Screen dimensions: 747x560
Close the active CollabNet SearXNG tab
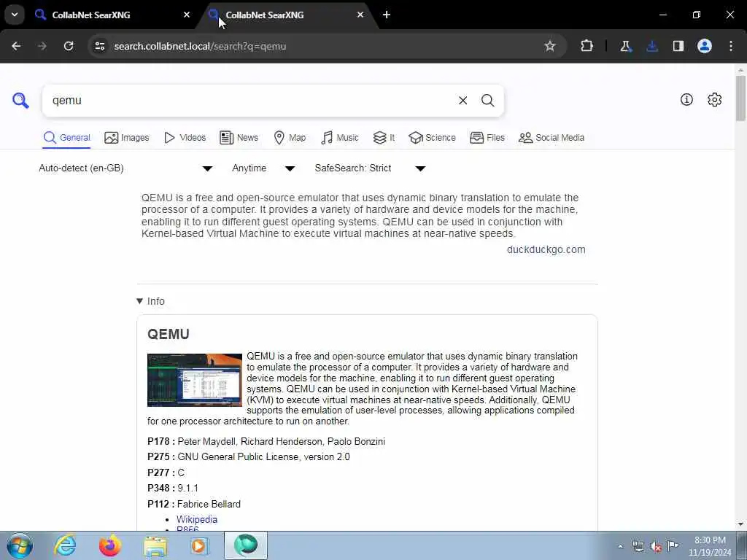click(x=360, y=15)
